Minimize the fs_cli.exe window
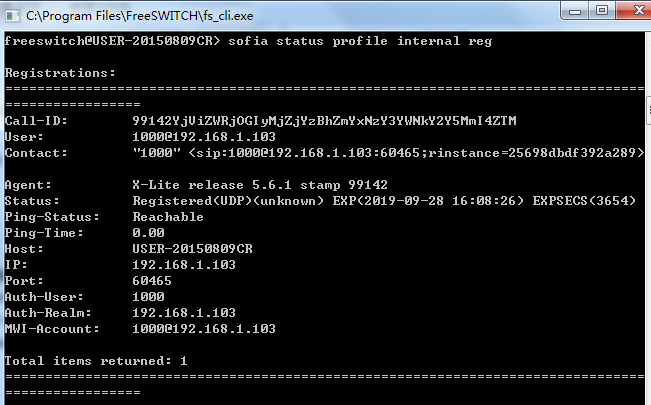Image resolution: width=651 pixels, height=405 pixels. 575,11
